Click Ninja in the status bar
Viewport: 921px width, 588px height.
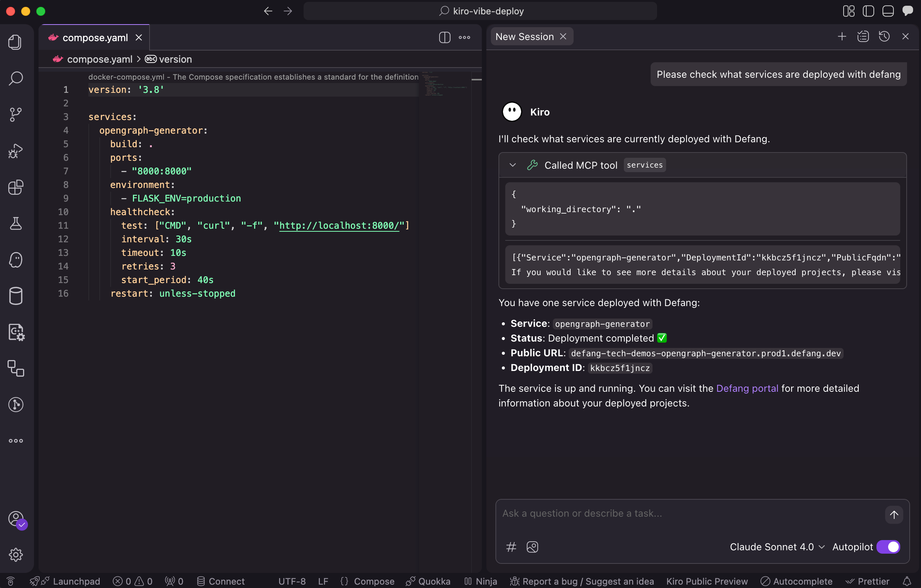(480, 582)
